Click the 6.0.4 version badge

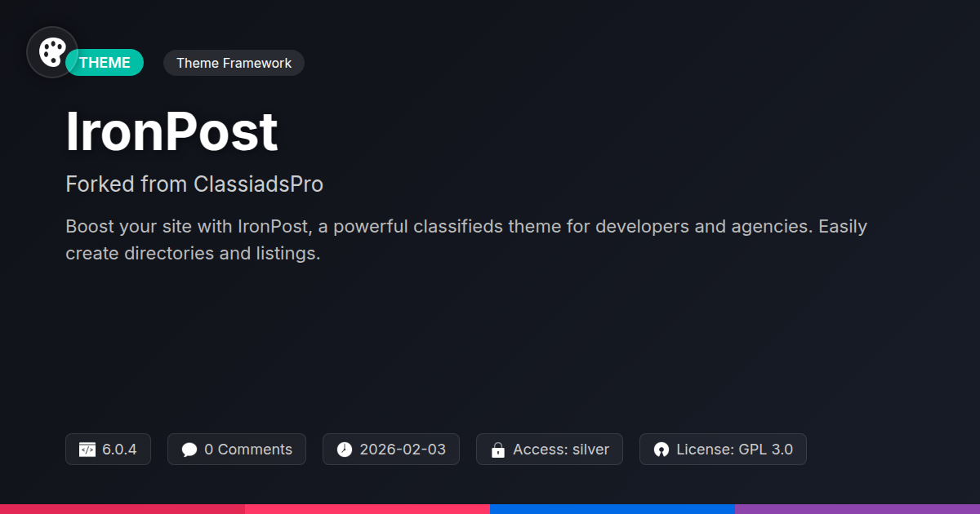[x=108, y=450]
